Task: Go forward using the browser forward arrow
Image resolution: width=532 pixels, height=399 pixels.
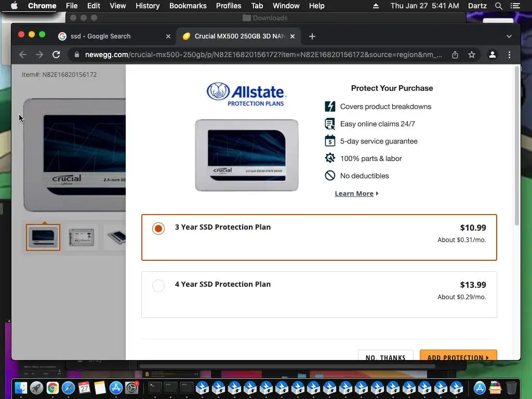Action: tap(39, 55)
